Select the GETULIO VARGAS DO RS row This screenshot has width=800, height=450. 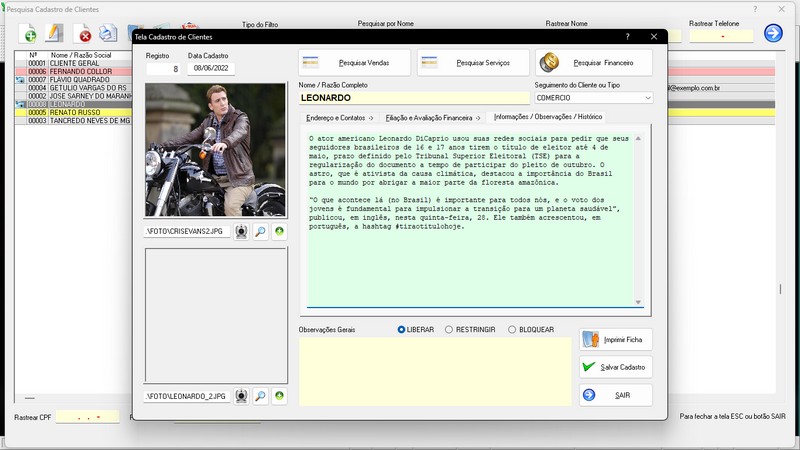coord(74,88)
